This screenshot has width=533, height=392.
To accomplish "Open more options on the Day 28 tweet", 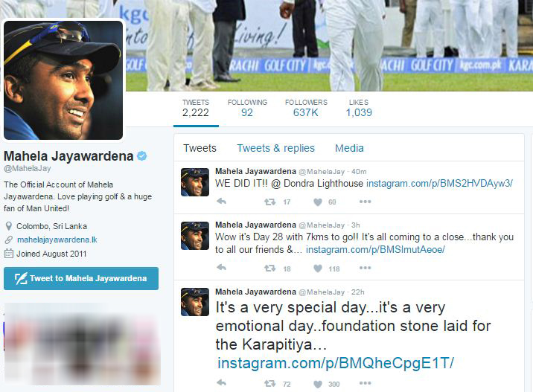I will pyautogui.click(x=365, y=268).
